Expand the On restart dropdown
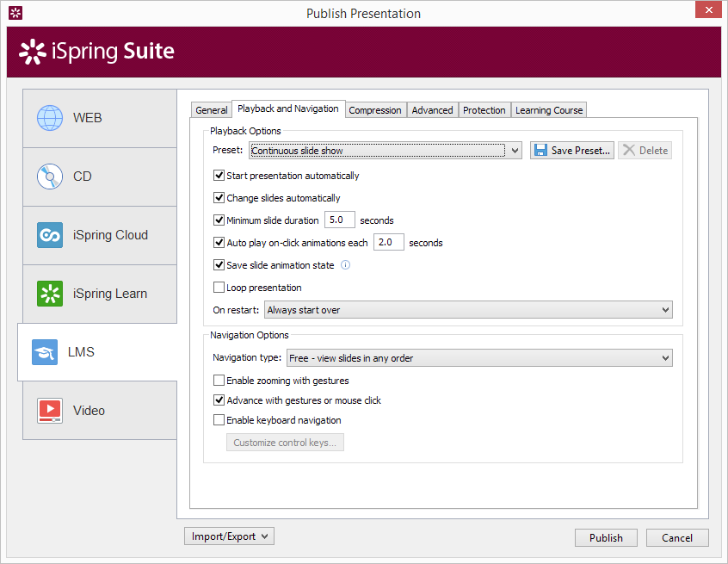This screenshot has width=728, height=564. [x=468, y=310]
